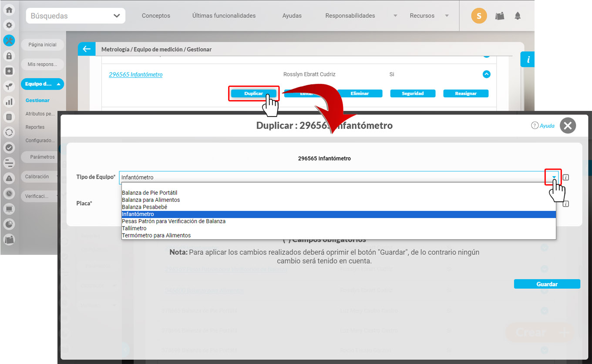This screenshot has width=592, height=364.
Task: Open the Tipo de Equipo dropdown arrow
Action: pyautogui.click(x=554, y=177)
